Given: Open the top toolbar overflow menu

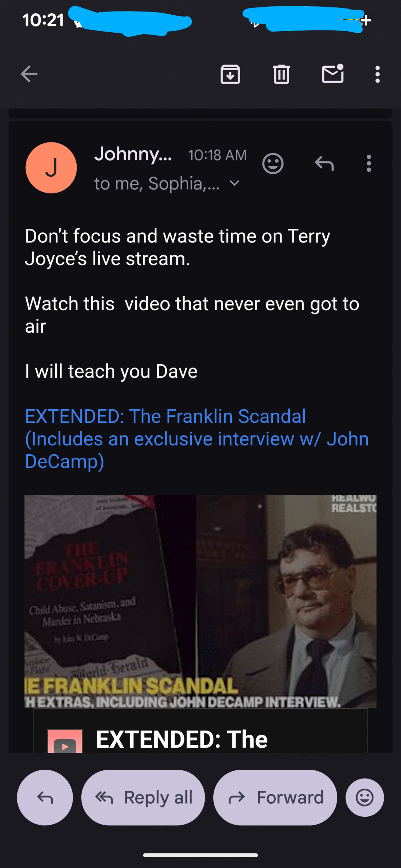Looking at the screenshot, I should pyautogui.click(x=377, y=74).
